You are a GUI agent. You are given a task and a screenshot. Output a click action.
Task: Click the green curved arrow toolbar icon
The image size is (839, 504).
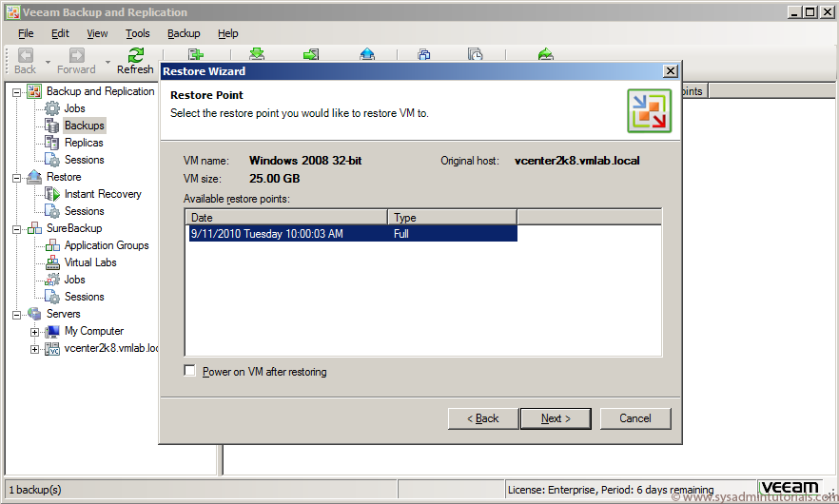coord(545,53)
